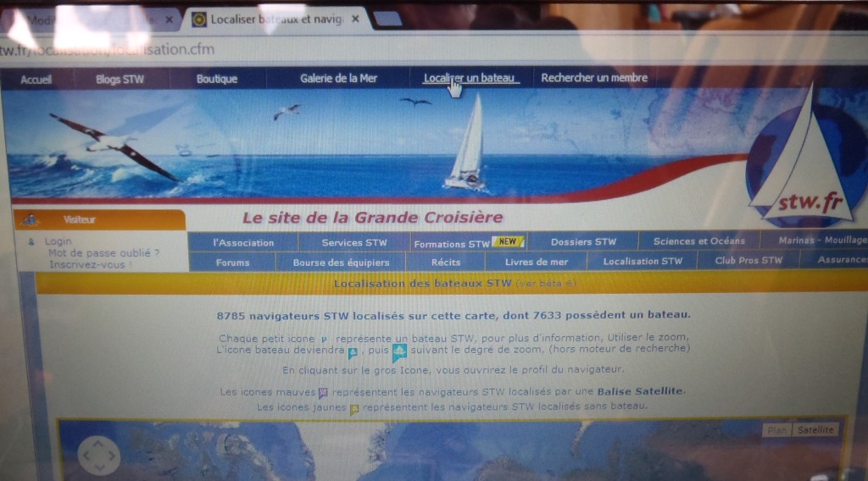
Task: Go to Galerie de la Mer
Action: click(338, 79)
